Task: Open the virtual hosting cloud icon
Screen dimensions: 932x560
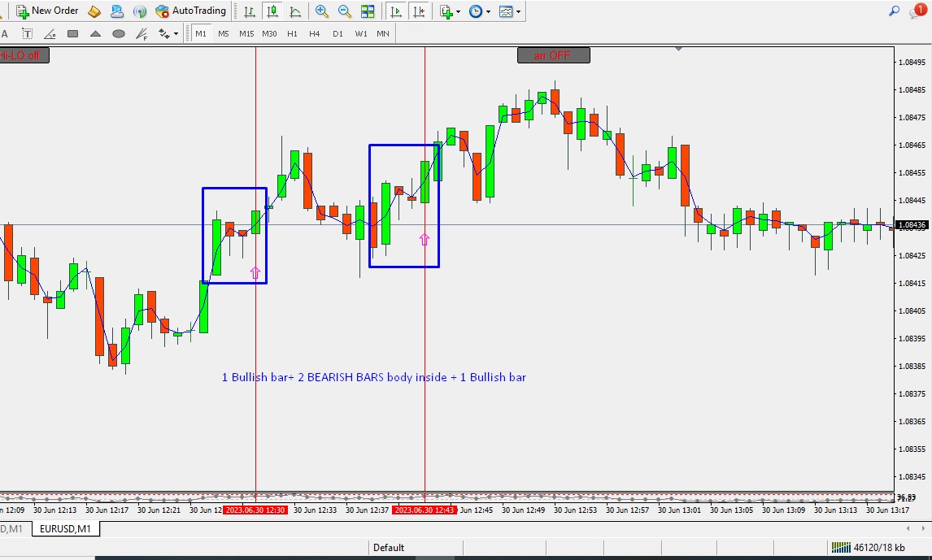Action: [117, 11]
